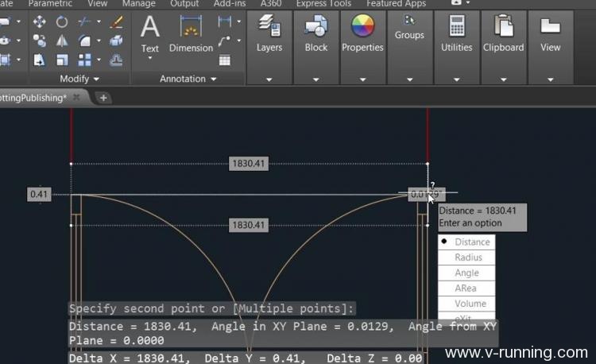The width and height of the screenshot is (596, 364).
Task: Open the Manage ribbon tab
Action: click(138, 4)
